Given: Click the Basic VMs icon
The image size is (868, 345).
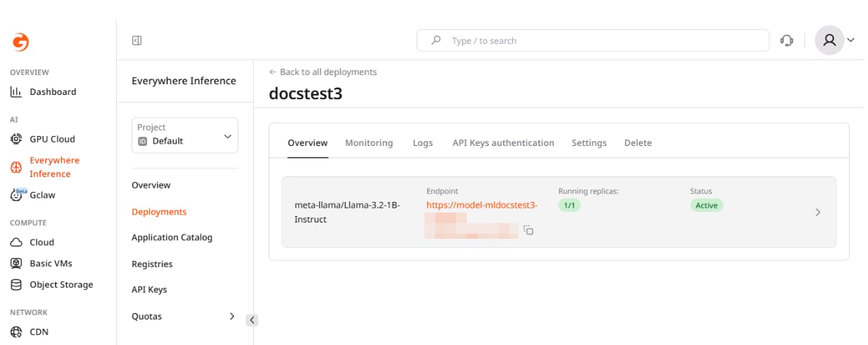Looking at the screenshot, I should tap(16, 264).
